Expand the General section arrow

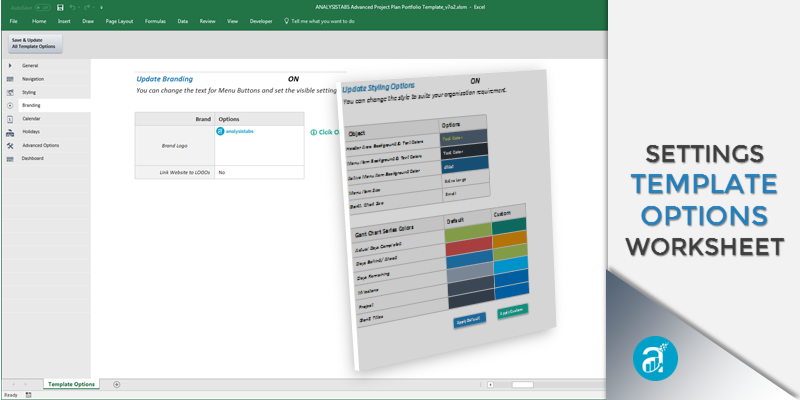click(10, 65)
